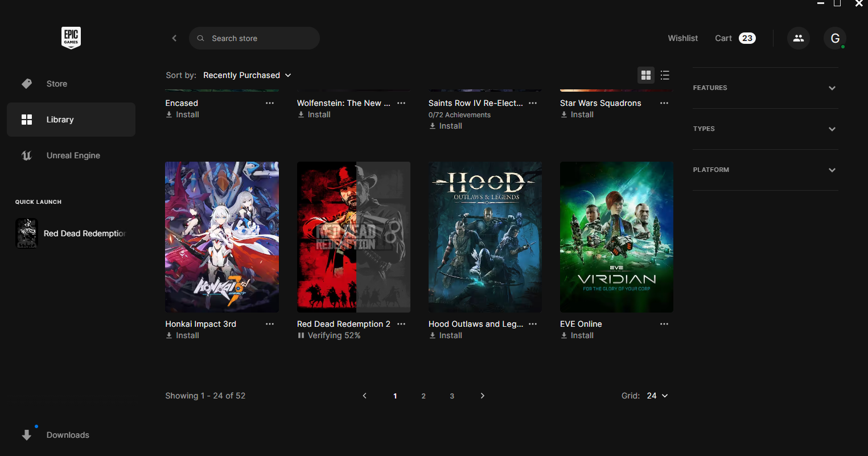Image resolution: width=868 pixels, height=456 pixels.
Task: Select page 1 in pagination
Action: pyautogui.click(x=395, y=396)
